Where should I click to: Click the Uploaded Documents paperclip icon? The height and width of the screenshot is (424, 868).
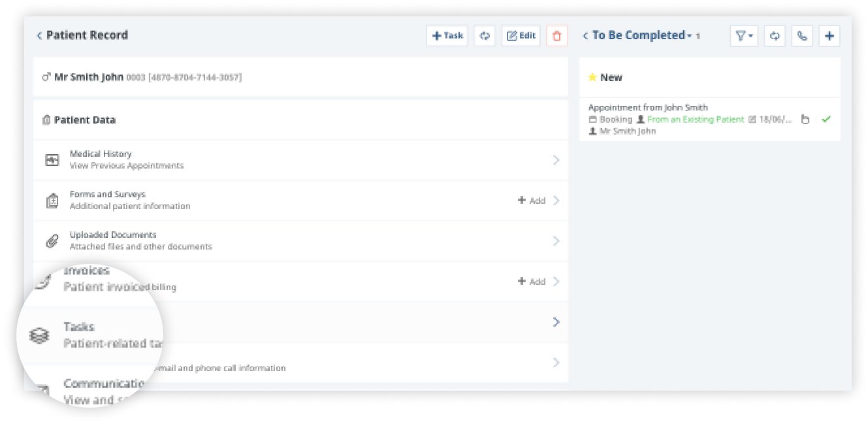tap(52, 241)
